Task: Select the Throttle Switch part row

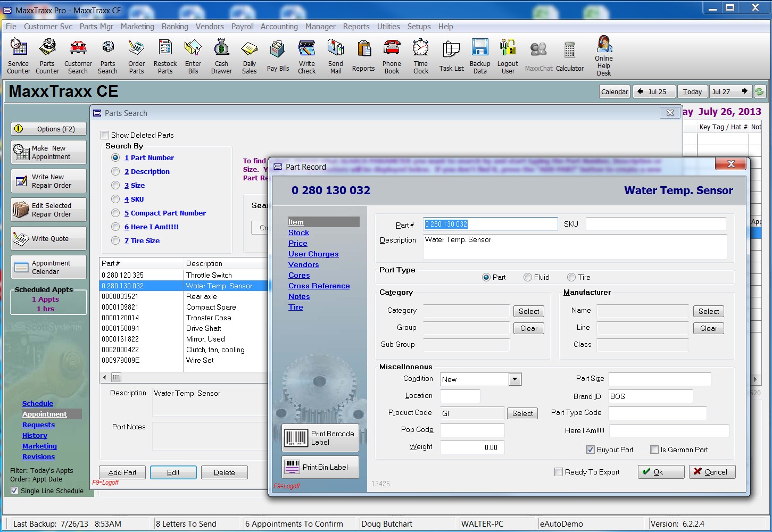Action: [184, 275]
